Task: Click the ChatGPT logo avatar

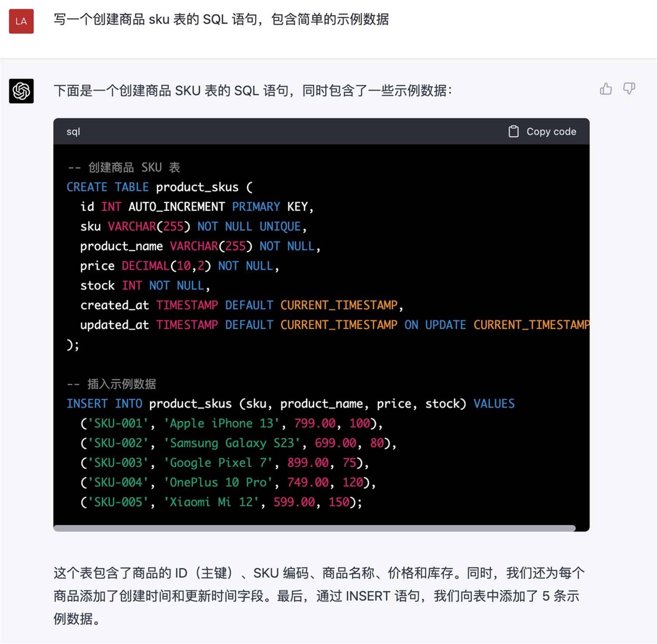Action: (21, 91)
